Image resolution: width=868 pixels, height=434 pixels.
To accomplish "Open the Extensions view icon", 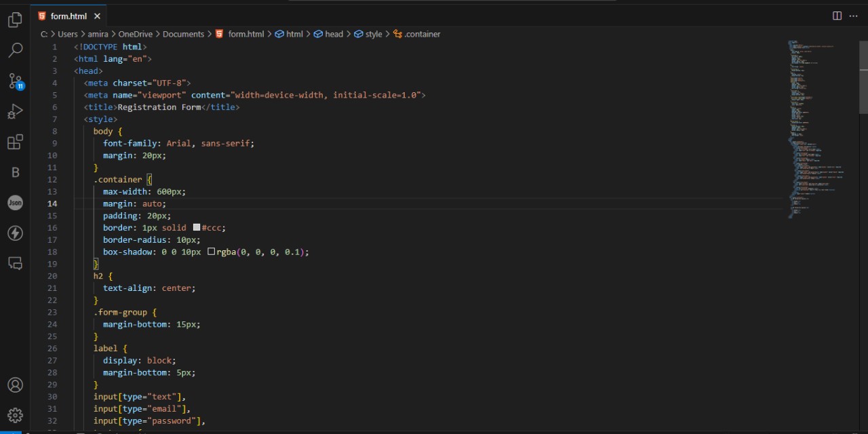I will point(15,142).
